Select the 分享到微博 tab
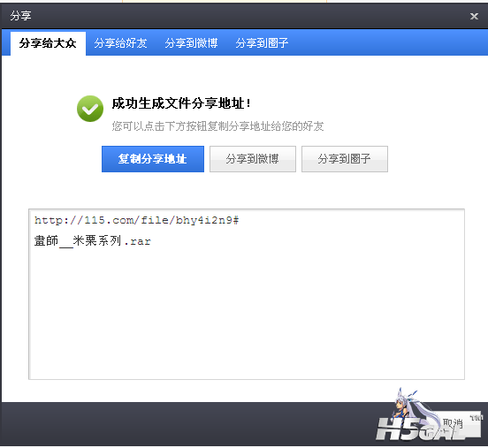 tap(191, 43)
